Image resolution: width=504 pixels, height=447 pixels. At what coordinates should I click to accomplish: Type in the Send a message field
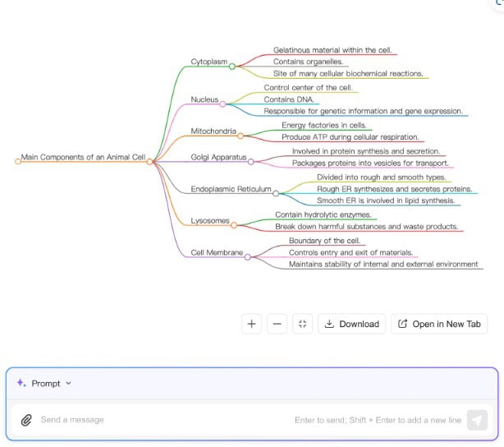pyautogui.click(x=164, y=420)
